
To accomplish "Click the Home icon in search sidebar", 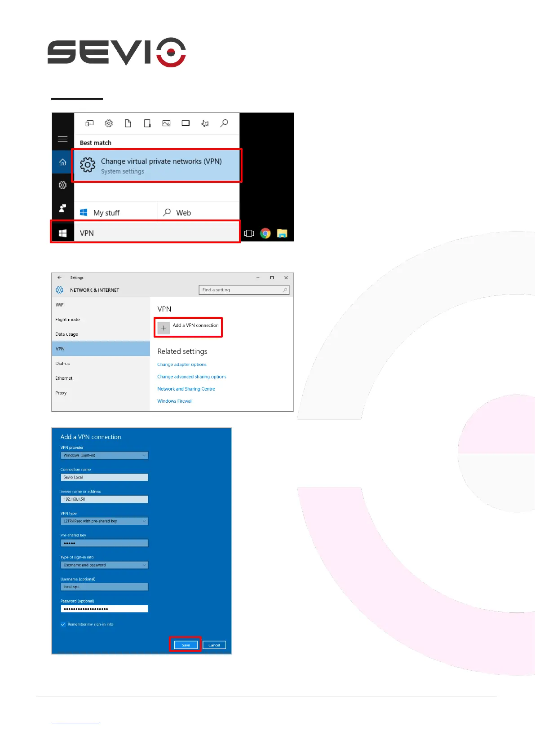I will (63, 162).
